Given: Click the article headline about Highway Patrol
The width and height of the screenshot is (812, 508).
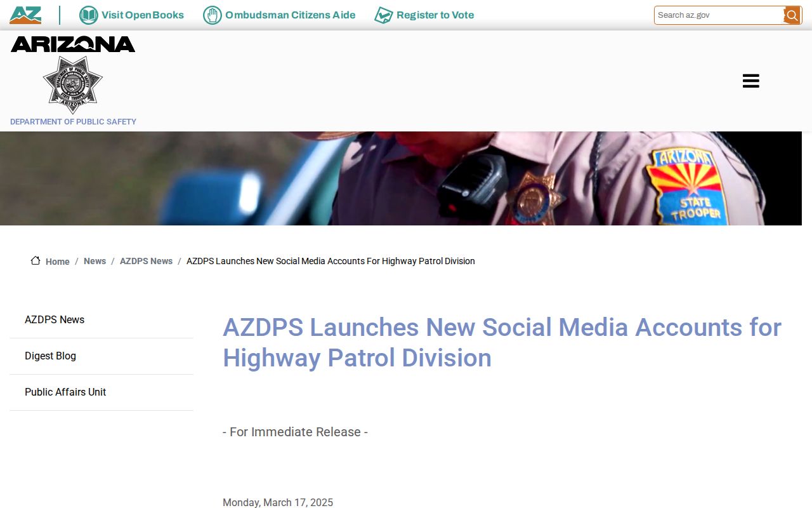Looking at the screenshot, I should click(x=502, y=343).
